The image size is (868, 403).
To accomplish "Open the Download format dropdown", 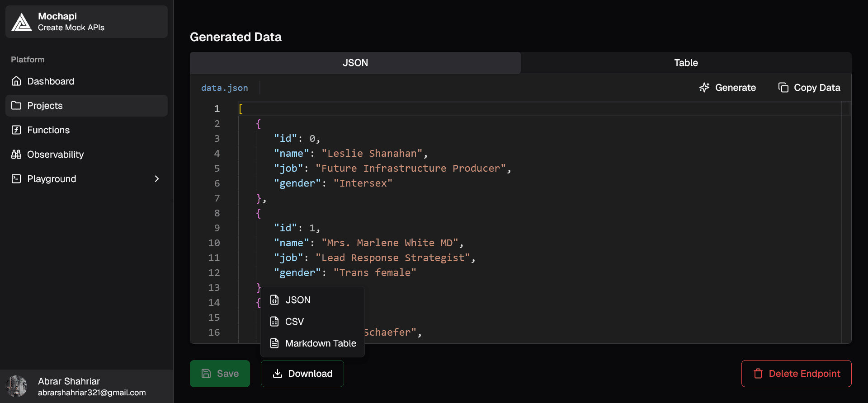I will (302, 374).
